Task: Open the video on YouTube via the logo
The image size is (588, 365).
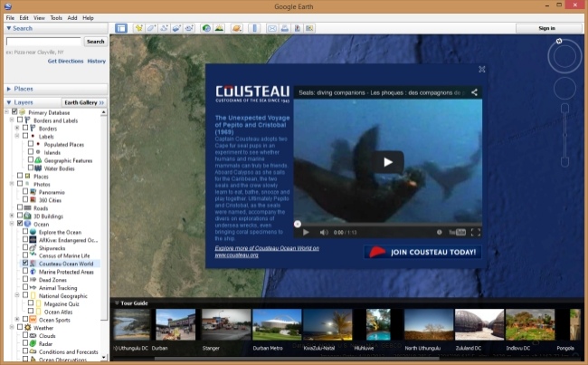Action: (x=457, y=232)
